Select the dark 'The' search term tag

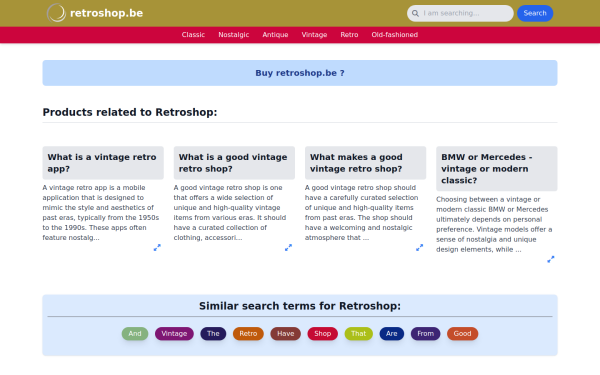coord(213,334)
